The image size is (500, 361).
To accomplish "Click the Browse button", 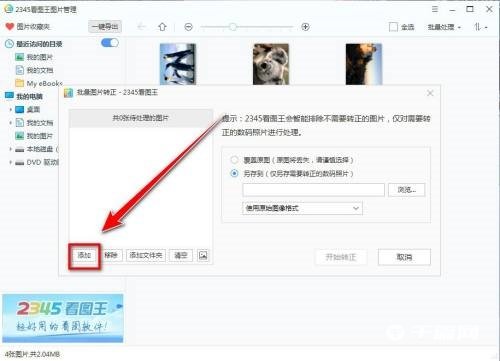I will tap(407, 190).
